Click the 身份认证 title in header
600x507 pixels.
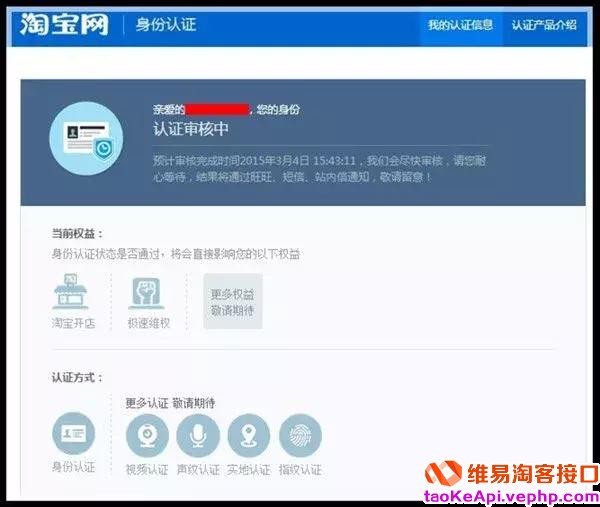tap(166, 25)
